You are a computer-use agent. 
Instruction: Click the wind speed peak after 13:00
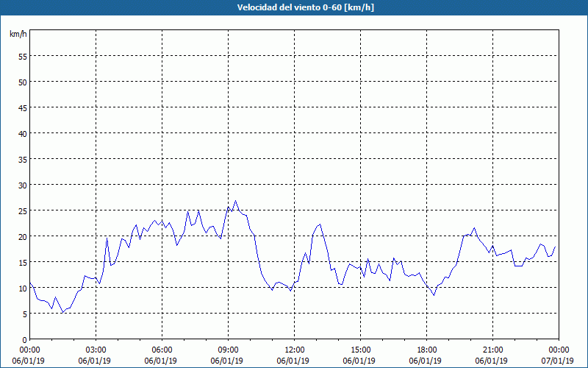click(x=320, y=224)
